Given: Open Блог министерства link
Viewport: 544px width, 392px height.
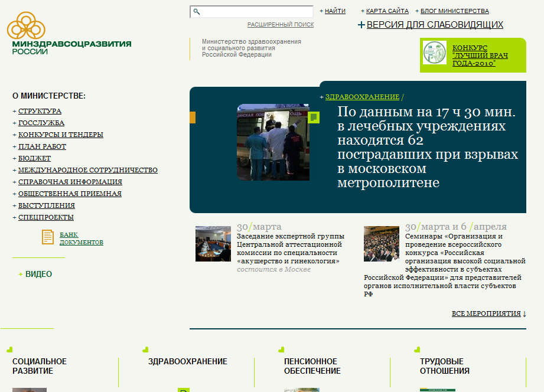Looking at the screenshot, I should pos(454,11).
